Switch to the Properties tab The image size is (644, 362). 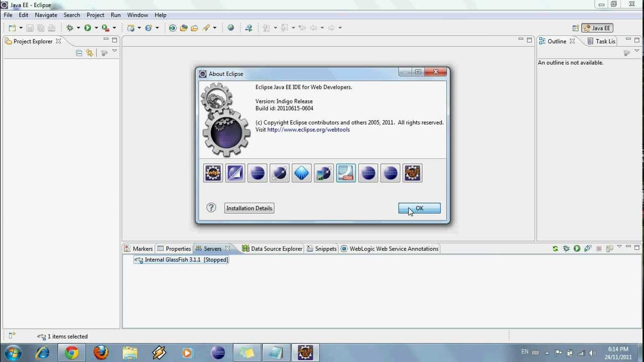[174, 249]
